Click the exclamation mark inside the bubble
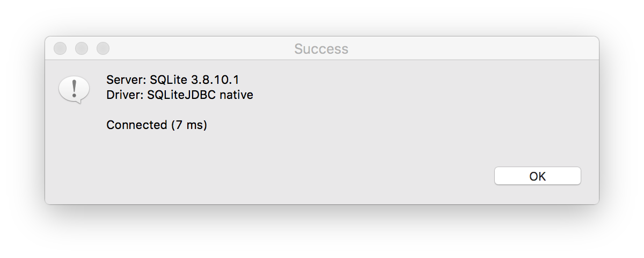Image resolution: width=644 pixels, height=258 pixels. click(x=74, y=87)
